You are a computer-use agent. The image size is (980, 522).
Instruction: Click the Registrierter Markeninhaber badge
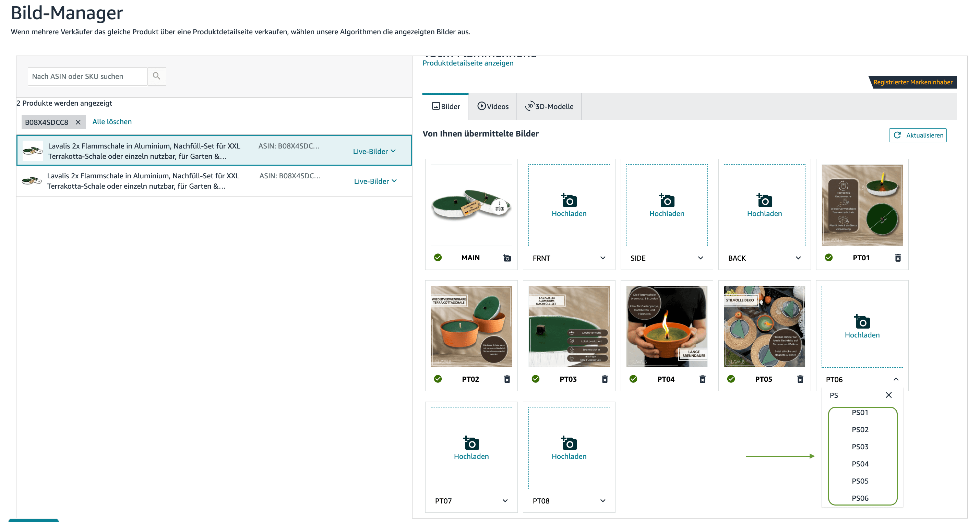pos(912,82)
